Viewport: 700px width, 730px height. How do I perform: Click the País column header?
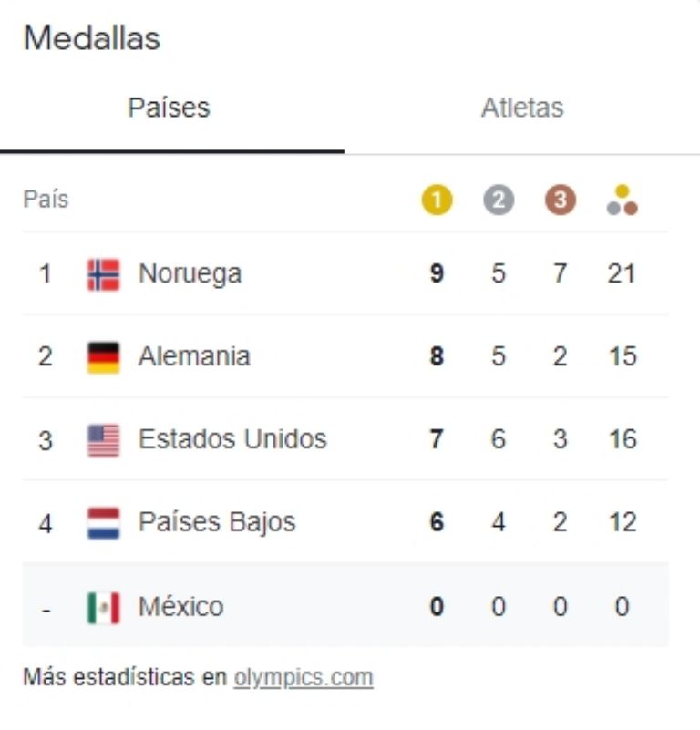pyautogui.click(x=46, y=199)
